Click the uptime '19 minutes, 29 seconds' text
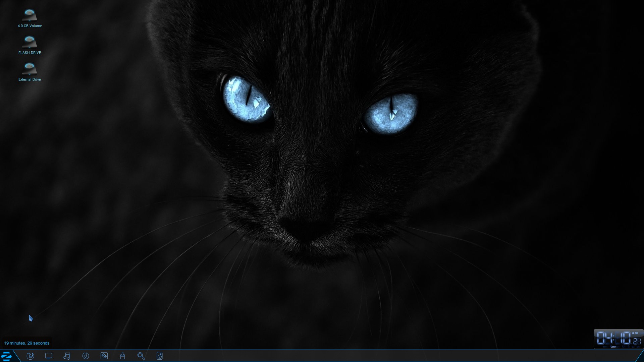Viewport: 644px width, 362px height. click(27, 343)
